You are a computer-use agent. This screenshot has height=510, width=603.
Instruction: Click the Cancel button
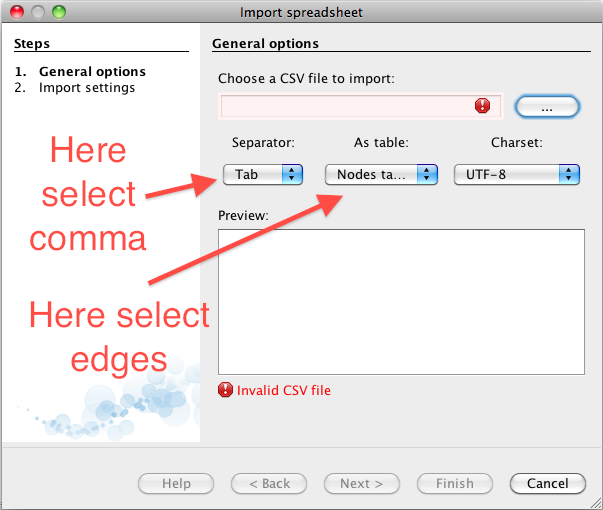(548, 483)
